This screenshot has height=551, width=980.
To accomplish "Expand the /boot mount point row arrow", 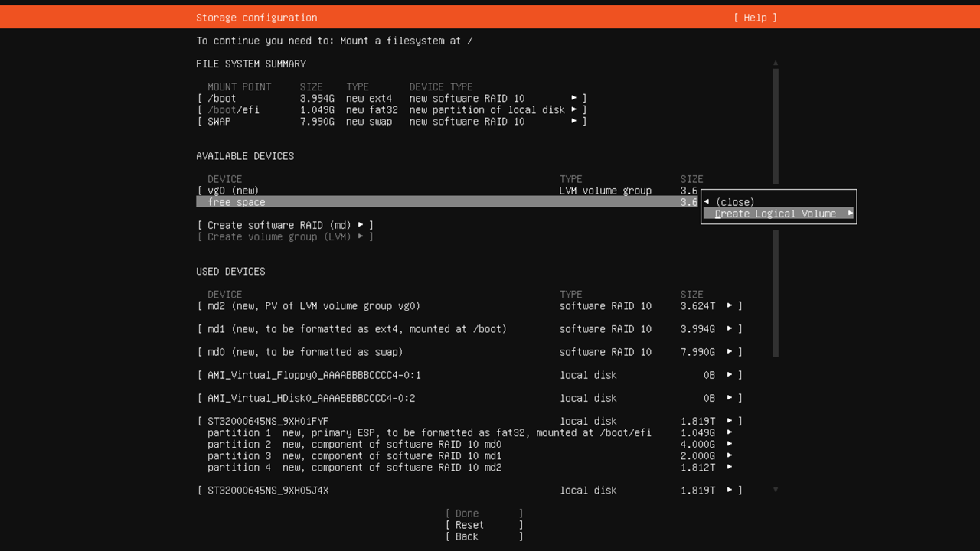I will (573, 98).
